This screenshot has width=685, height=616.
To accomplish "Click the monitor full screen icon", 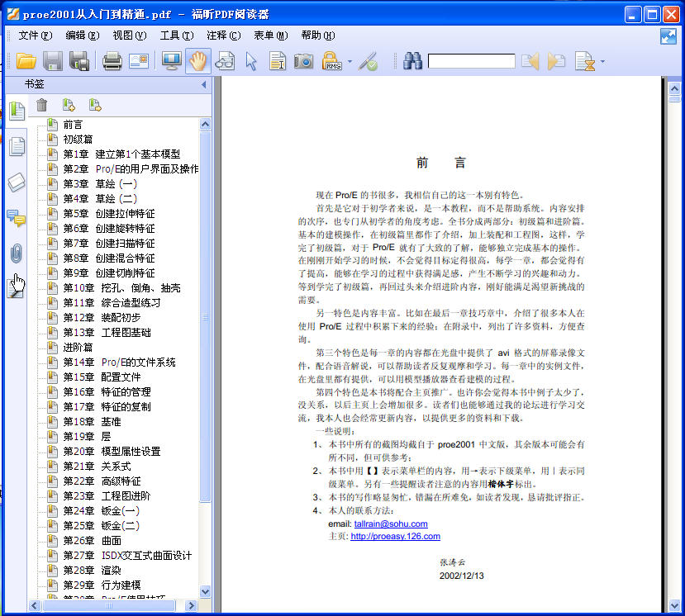I will (172, 61).
